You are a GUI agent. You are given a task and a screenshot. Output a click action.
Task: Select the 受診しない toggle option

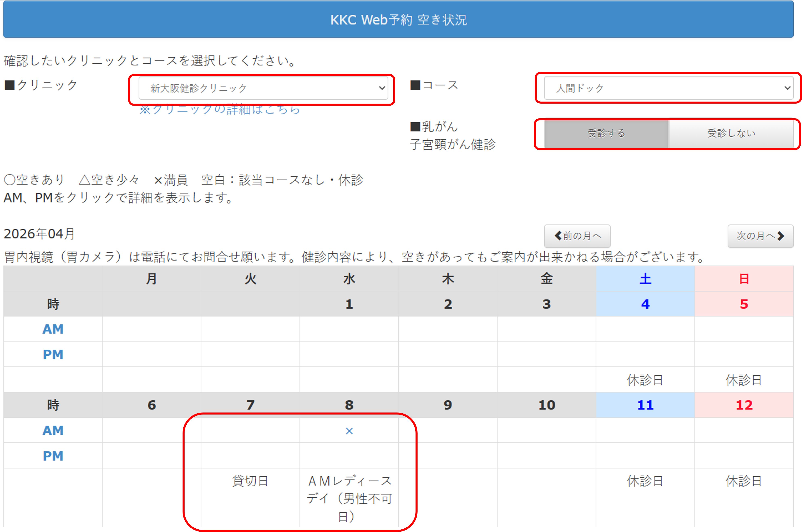point(731,133)
